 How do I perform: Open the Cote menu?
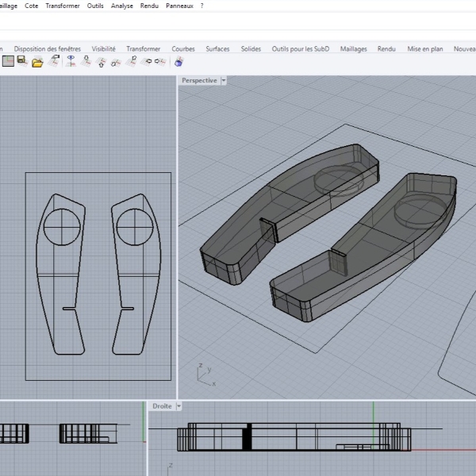tap(32, 6)
